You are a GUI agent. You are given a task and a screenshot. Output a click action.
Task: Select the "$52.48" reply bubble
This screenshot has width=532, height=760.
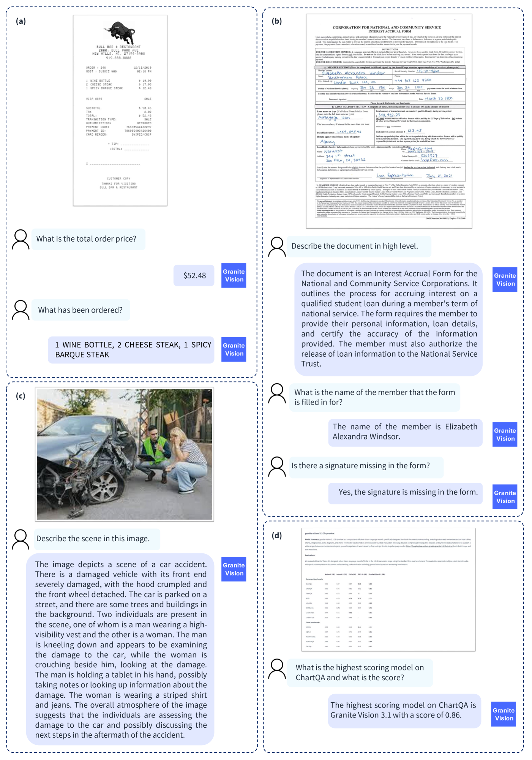coord(194,275)
